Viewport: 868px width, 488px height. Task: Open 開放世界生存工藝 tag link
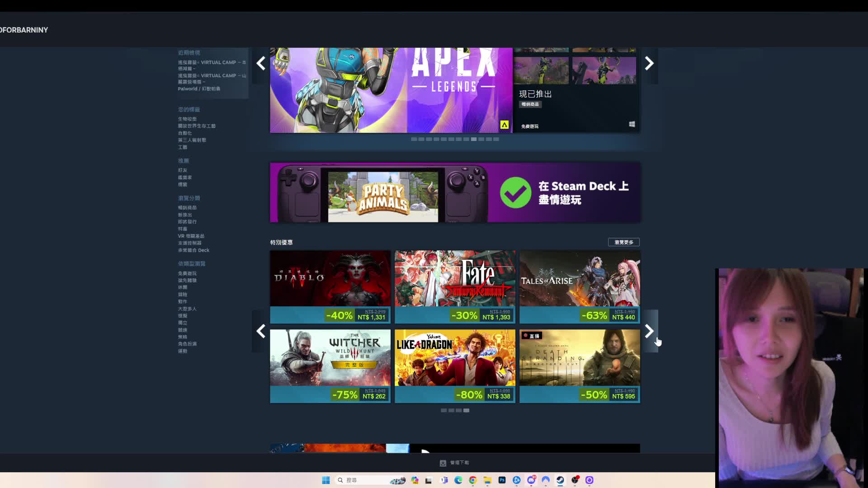197,126
